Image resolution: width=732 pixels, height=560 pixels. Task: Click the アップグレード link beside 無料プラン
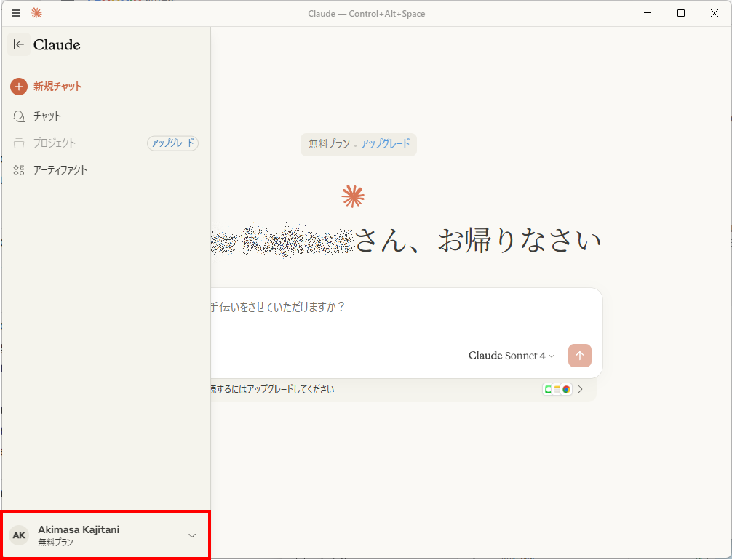[385, 144]
